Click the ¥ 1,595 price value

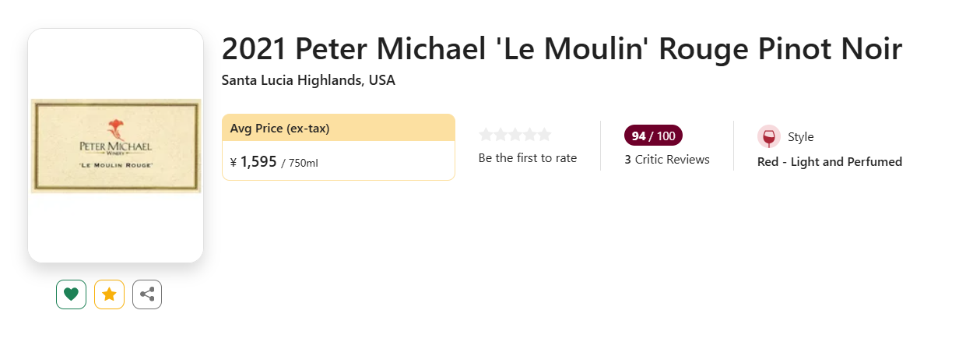point(254,162)
